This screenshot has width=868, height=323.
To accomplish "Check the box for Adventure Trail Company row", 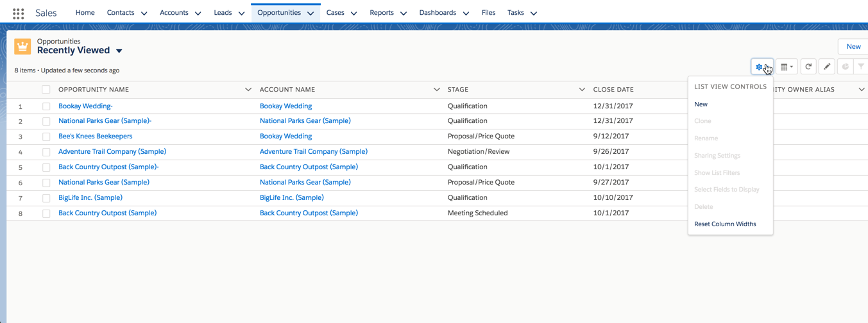I will click(46, 152).
